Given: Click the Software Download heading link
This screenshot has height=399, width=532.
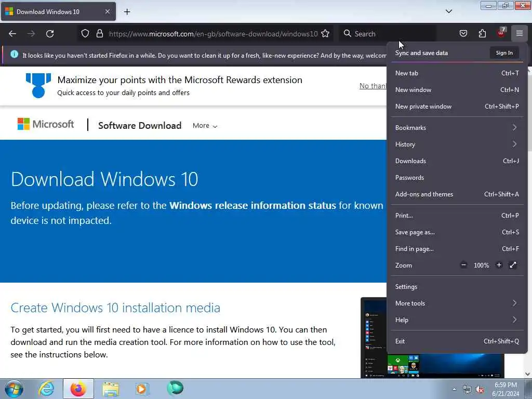Looking at the screenshot, I should (140, 126).
